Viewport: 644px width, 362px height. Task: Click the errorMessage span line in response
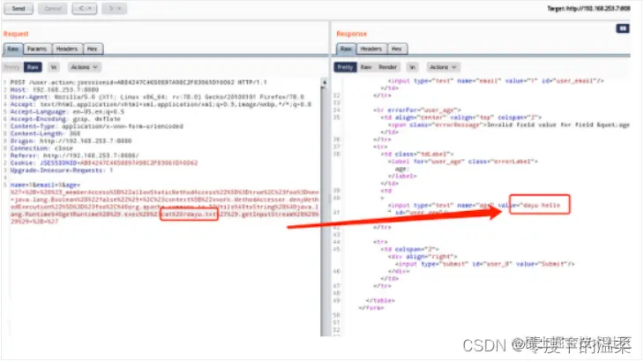point(509,124)
